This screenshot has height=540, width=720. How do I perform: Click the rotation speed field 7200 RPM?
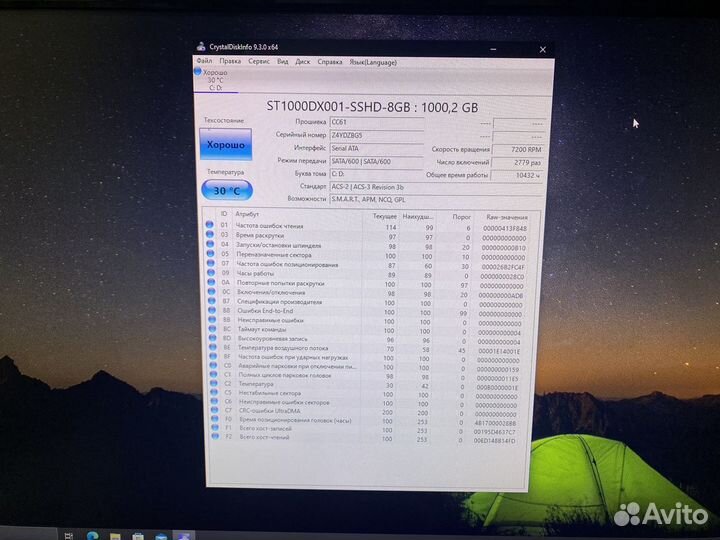click(518, 149)
